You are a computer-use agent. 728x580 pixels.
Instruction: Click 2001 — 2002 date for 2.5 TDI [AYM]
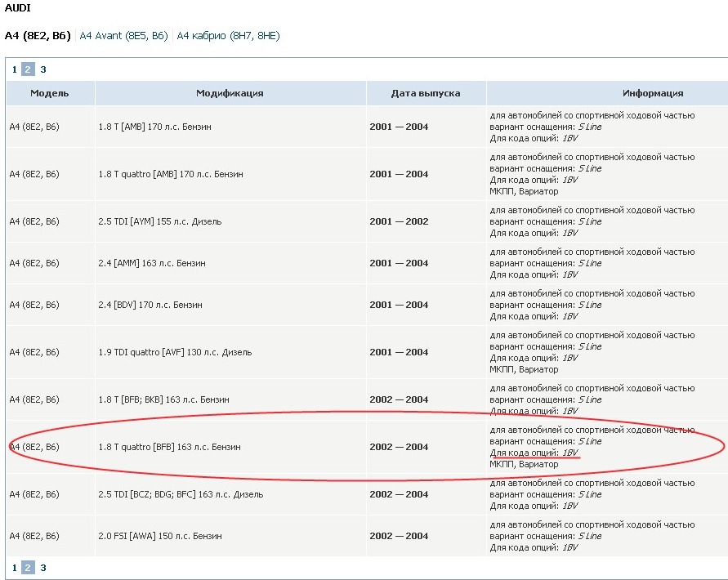pos(399,221)
